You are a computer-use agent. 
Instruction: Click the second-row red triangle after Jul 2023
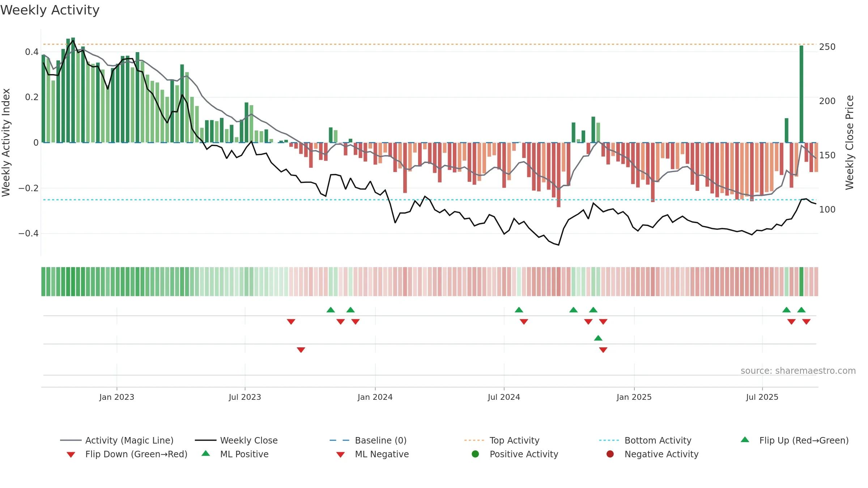(x=301, y=350)
